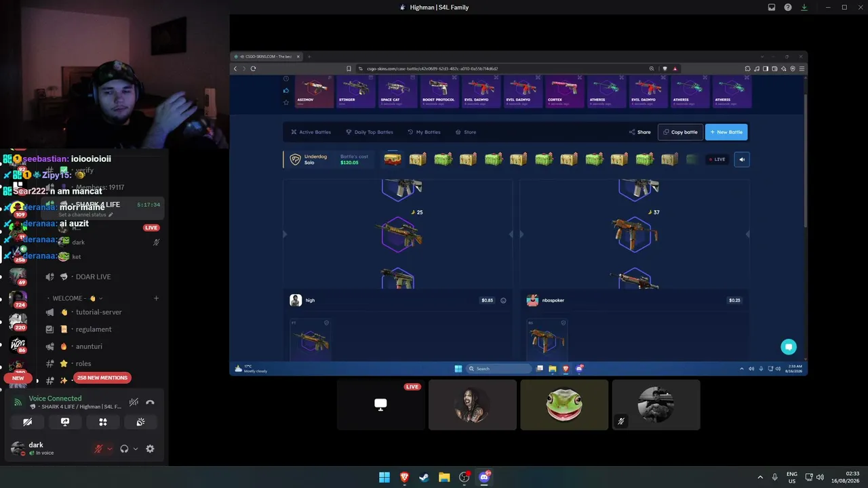Click My Battles tab in the stream
868x488 pixels.
click(425, 132)
